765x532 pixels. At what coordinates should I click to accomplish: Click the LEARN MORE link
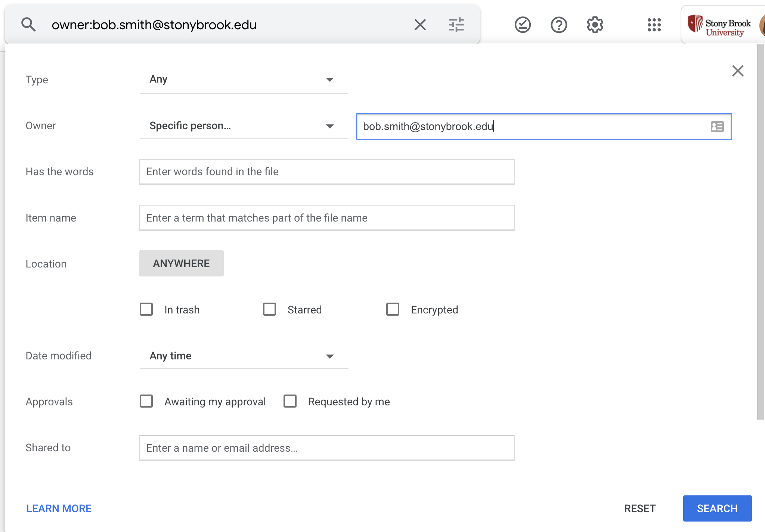coord(58,509)
